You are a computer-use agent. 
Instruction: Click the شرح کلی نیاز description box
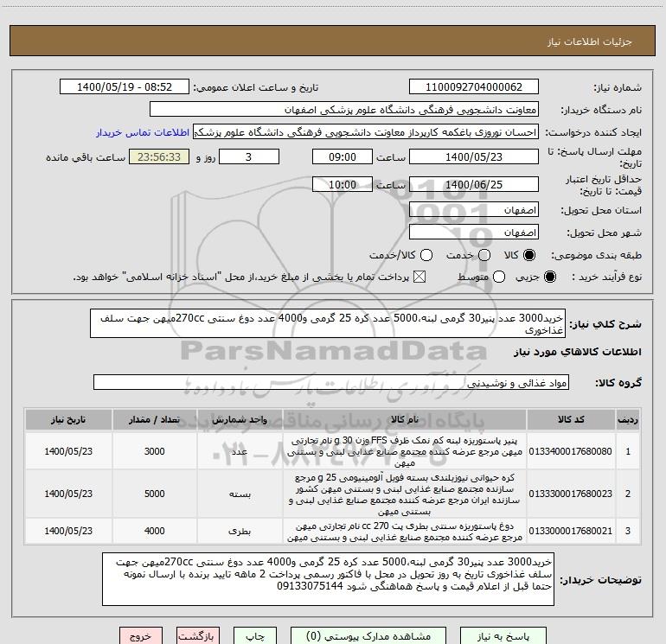pos(328,323)
